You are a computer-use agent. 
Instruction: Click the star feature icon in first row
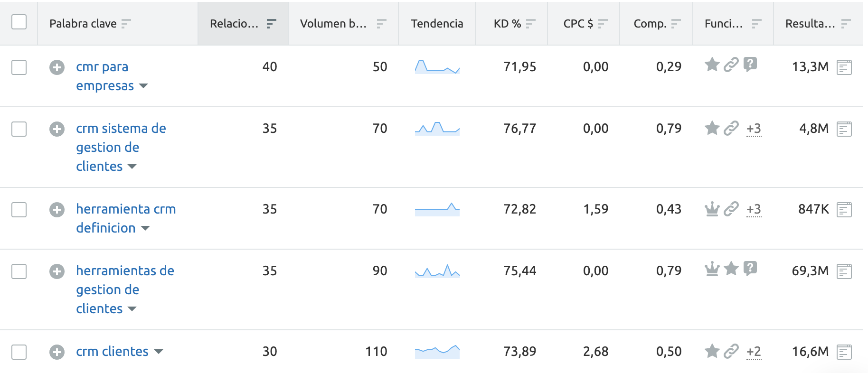click(x=712, y=64)
